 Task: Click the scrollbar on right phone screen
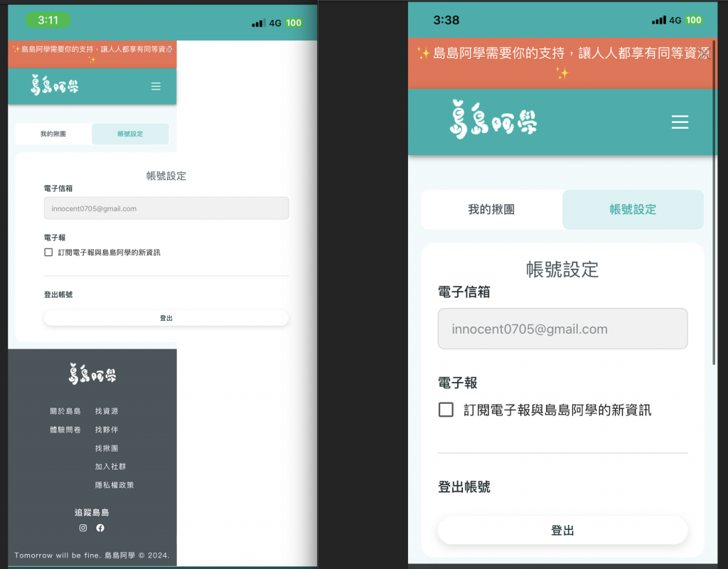(714, 202)
